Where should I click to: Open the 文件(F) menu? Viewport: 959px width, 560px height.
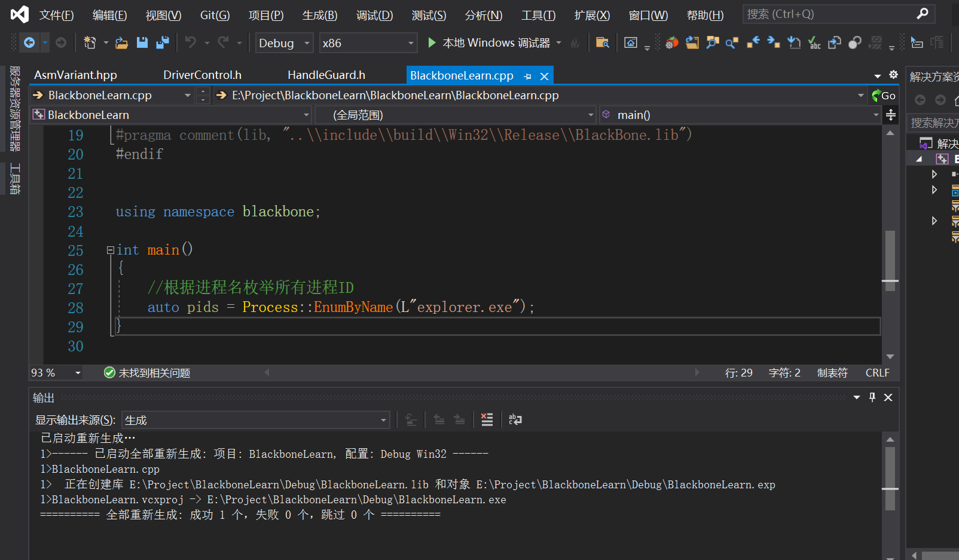point(57,15)
